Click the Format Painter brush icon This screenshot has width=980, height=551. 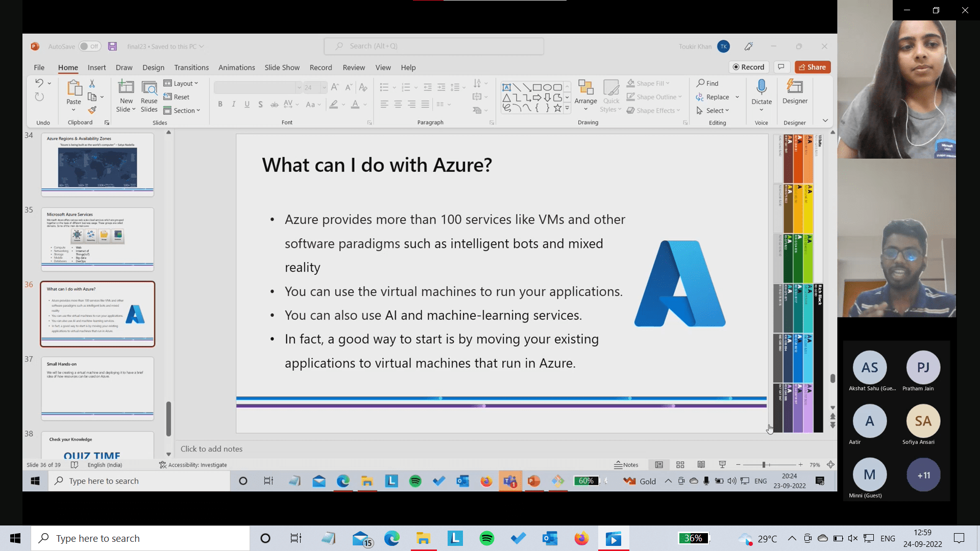coord(92,110)
